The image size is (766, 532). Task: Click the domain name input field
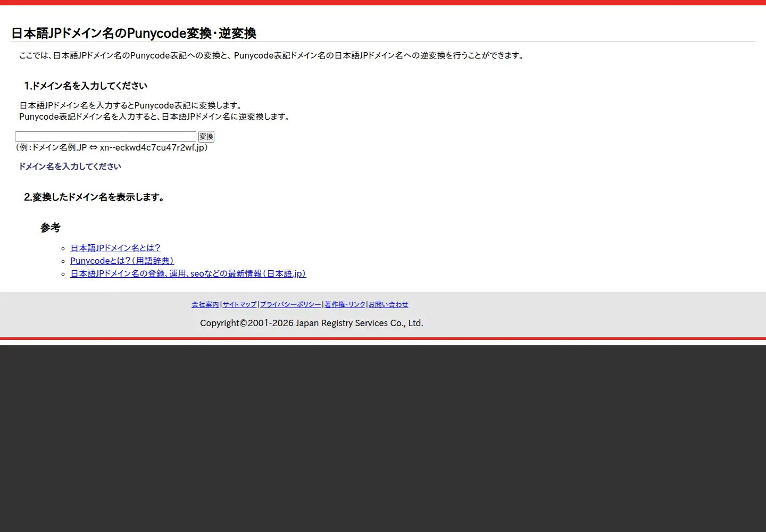[x=105, y=137]
